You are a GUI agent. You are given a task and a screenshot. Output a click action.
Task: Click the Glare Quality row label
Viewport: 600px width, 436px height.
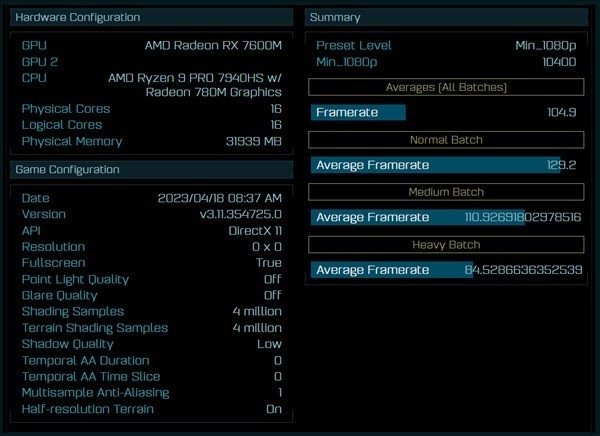[x=60, y=296]
